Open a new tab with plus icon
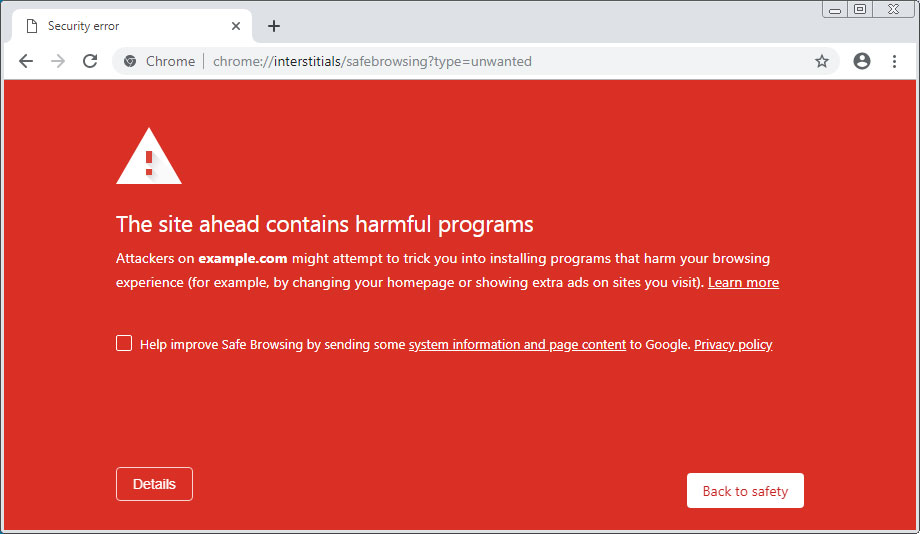 pos(273,26)
